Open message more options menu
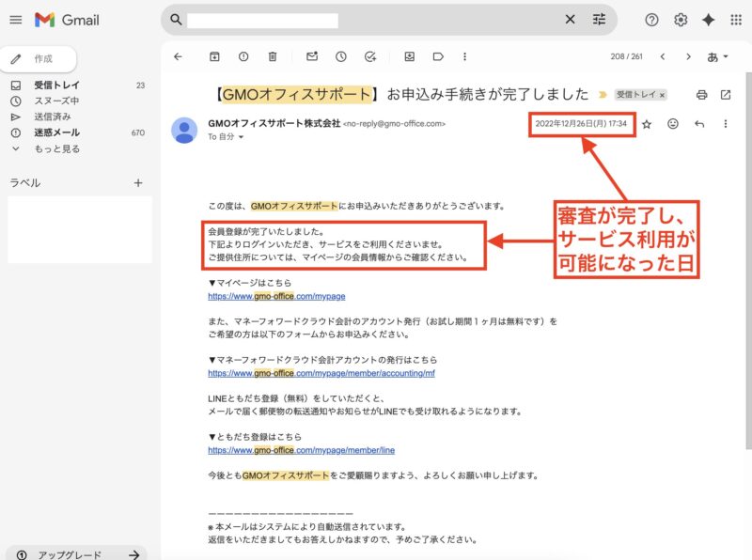Screen dimensions: 752x560 tap(725, 124)
